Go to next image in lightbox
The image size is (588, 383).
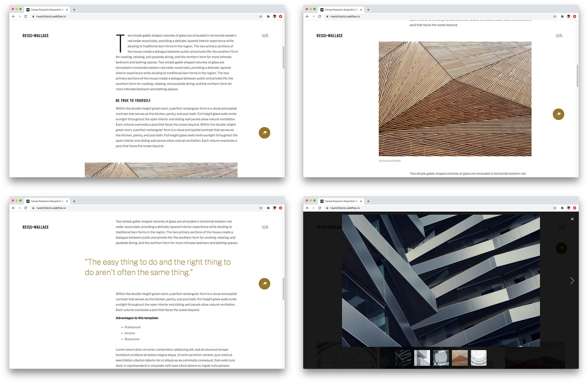pyautogui.click(x=572, y=281)
